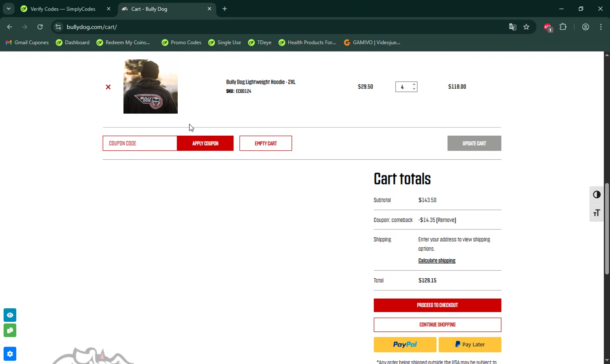This screenshot has height=364, width=610.
Task: Open the Extensions puzzle icon
Action: [563, 27]
